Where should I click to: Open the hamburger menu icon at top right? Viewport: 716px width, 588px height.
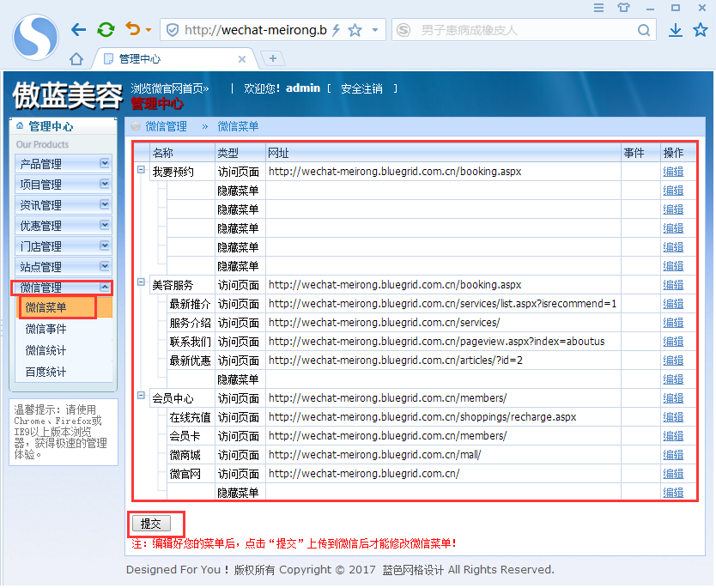pos(598,9)
